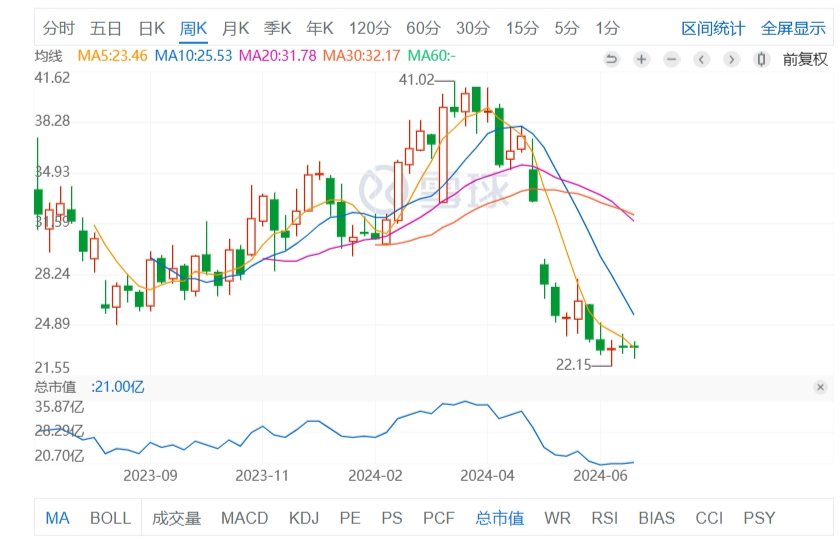Click the 41.02 high price marker
The height and width of the screenshot is (540, 840).
pyautogui.click(x=417, y=79)
